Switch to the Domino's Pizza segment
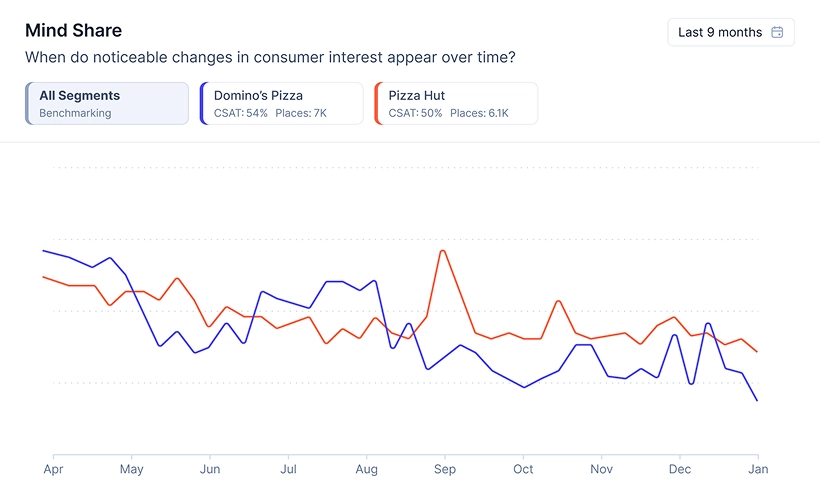 pyautogui.click(x=282, y=103)
